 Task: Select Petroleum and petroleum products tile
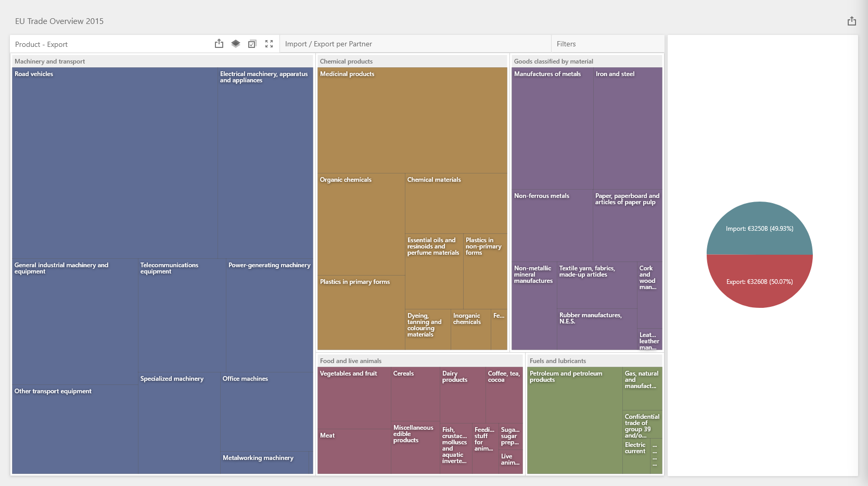(575, 422)
